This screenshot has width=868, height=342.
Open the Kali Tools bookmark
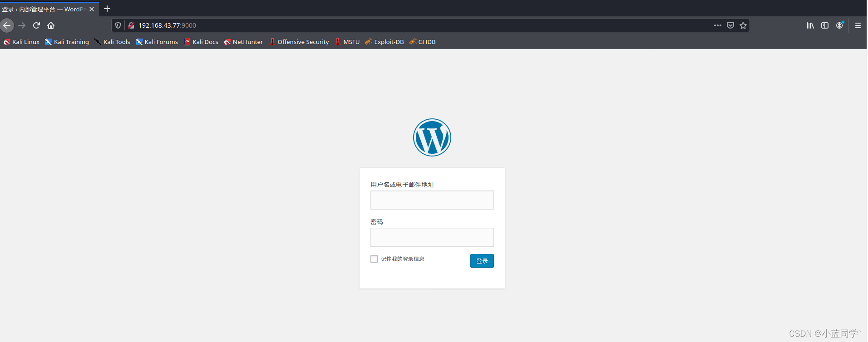tap(112, 42)
